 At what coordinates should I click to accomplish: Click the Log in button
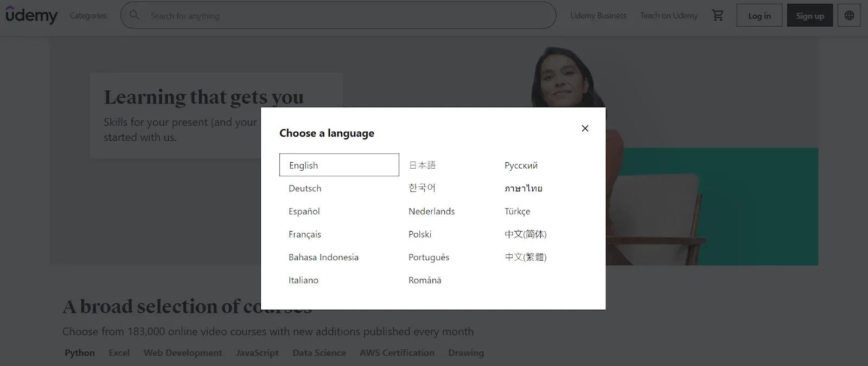pyautogui.click(x=759, y=16)
